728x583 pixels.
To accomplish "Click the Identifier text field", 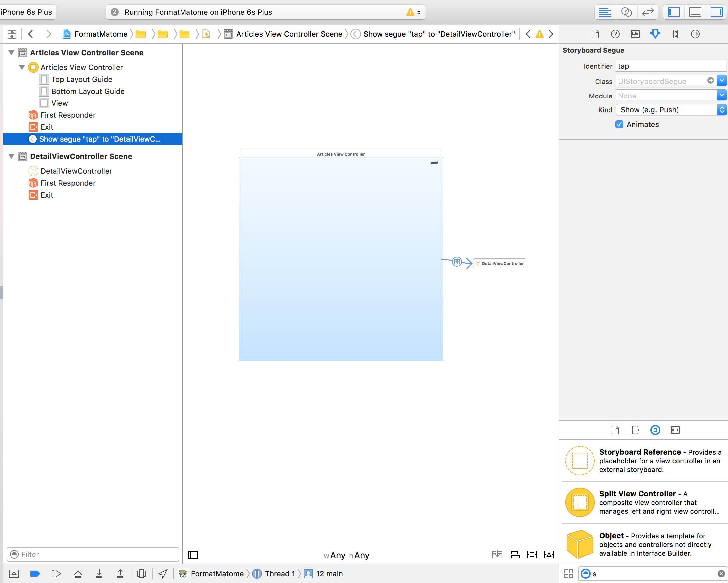I will (x=670, y=66).
